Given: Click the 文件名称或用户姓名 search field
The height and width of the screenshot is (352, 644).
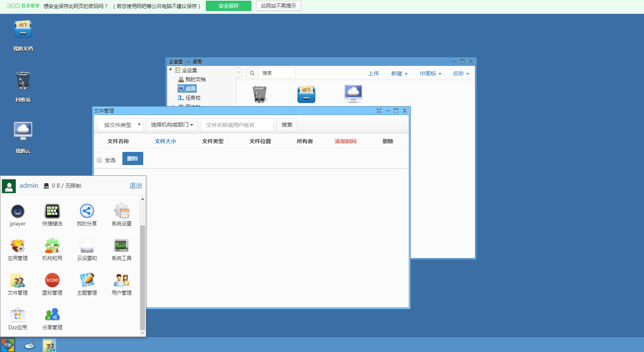Looking at the screenshot, I should point(237,125).
